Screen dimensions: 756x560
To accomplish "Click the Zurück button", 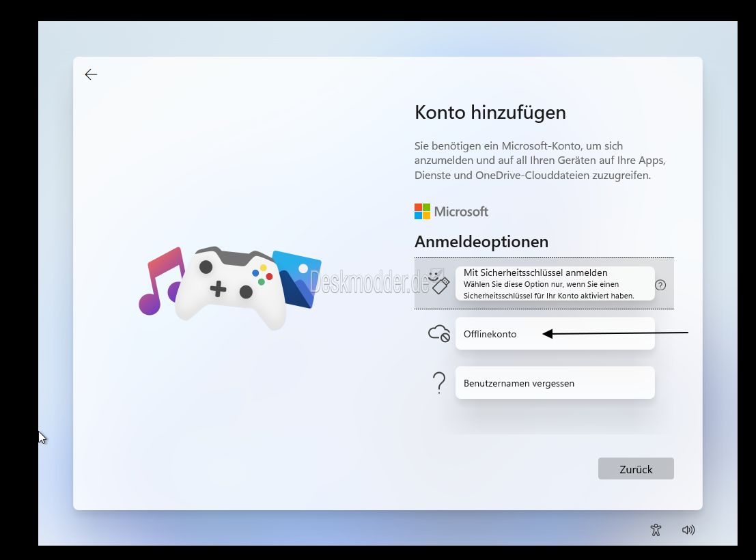I will pyautogui.click(x=636, y=469).
